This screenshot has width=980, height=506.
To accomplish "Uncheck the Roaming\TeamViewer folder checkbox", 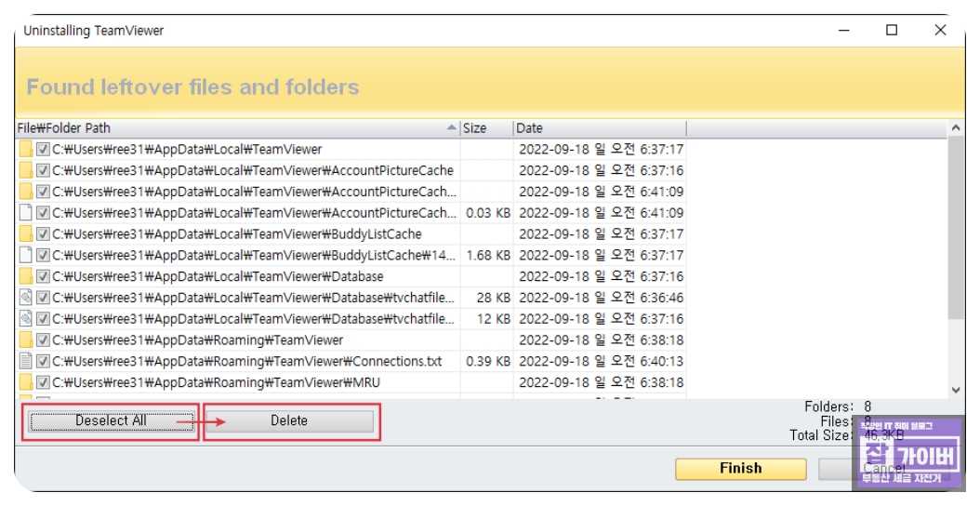I will pos(43,340).
